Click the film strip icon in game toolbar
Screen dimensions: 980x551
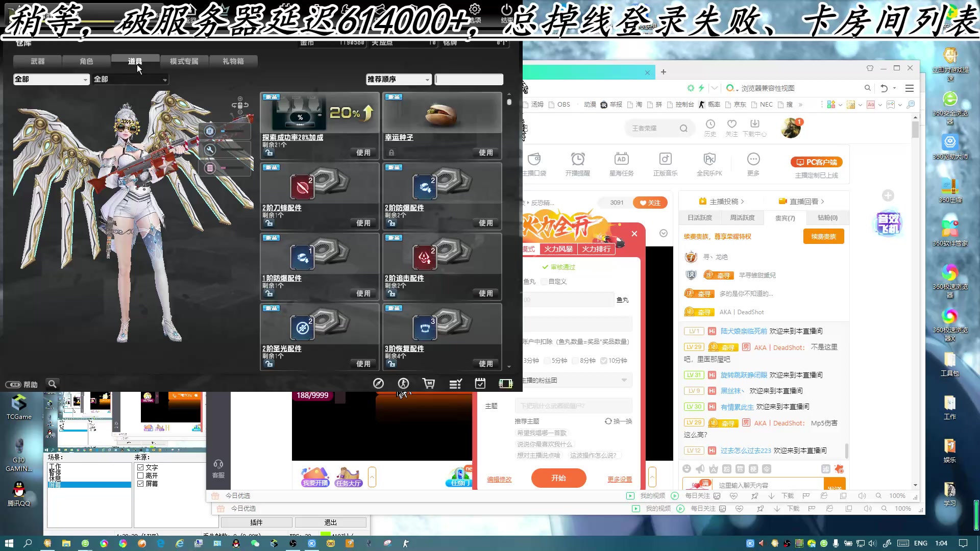tap(505, 384)
